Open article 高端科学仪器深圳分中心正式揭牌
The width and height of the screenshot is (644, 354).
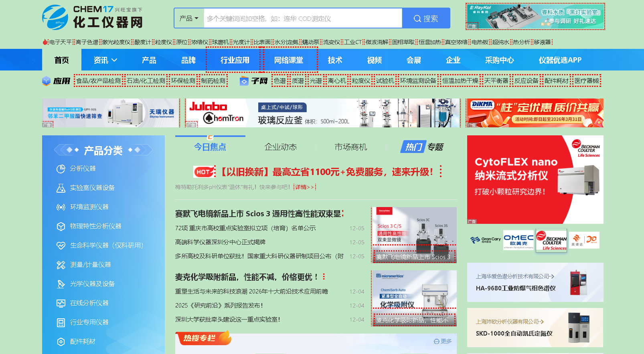click(x=220, y=242)
